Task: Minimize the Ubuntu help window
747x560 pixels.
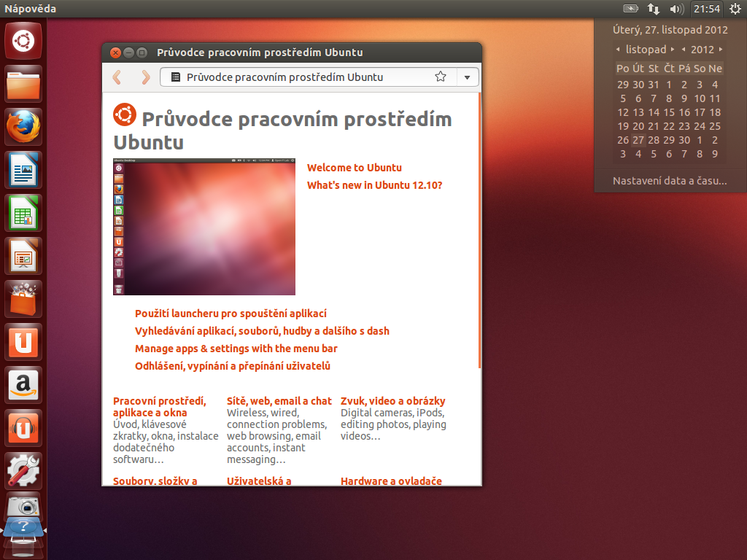Action: (128, 52)
